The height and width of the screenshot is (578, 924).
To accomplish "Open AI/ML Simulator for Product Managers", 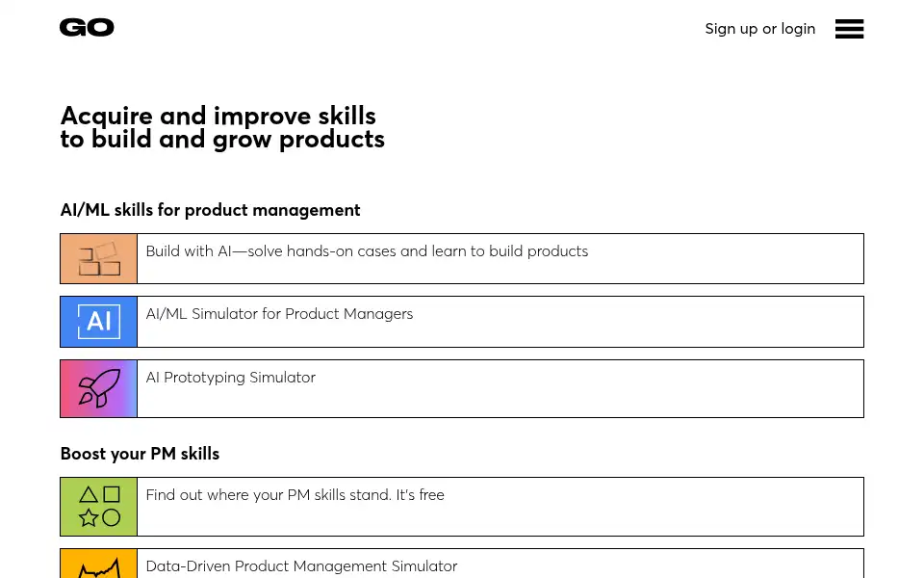I will [x=279, y=314].
